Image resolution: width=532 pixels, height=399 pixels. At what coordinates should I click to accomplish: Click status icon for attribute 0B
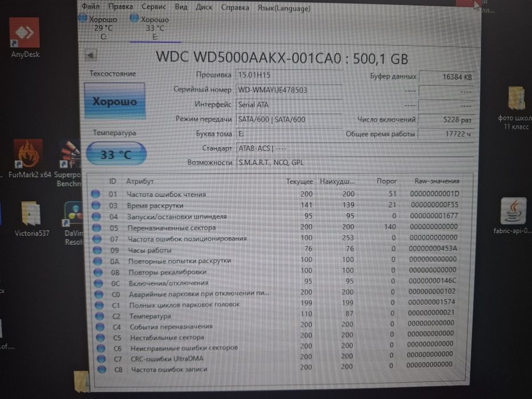click(98, 272)
